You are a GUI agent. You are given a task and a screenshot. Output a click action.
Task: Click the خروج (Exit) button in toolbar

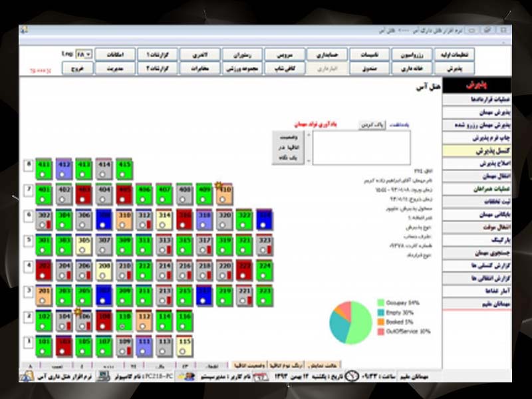pos(78,68)
